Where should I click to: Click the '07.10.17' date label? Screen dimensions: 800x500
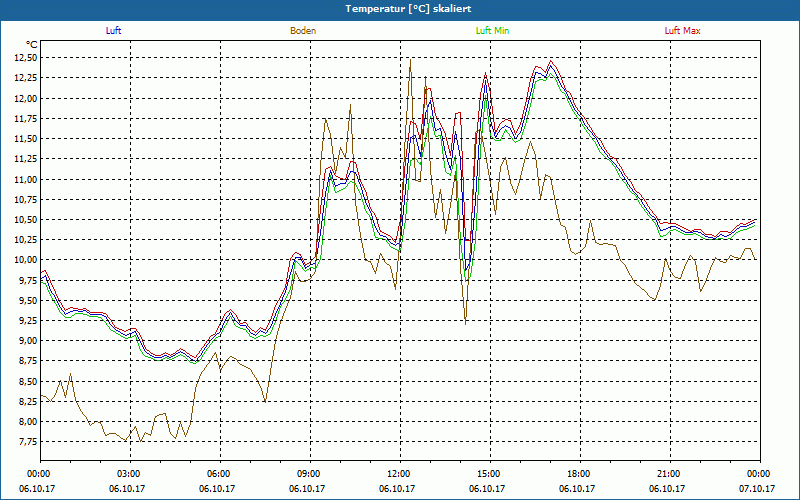[757, 489]
